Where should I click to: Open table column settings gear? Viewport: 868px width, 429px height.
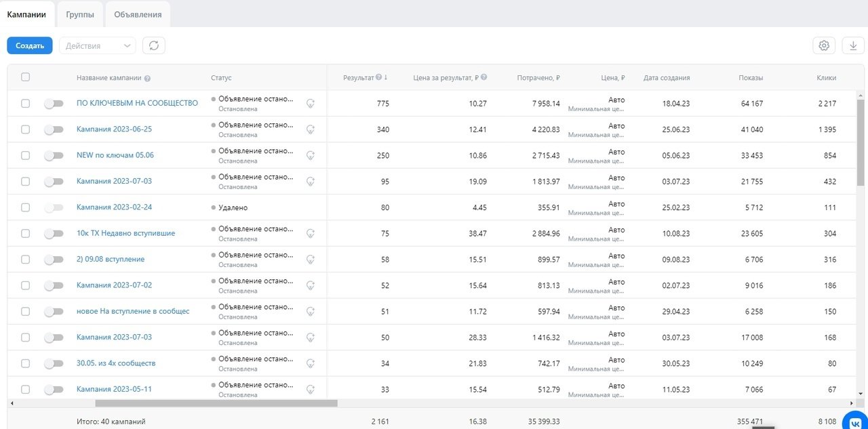824,45
